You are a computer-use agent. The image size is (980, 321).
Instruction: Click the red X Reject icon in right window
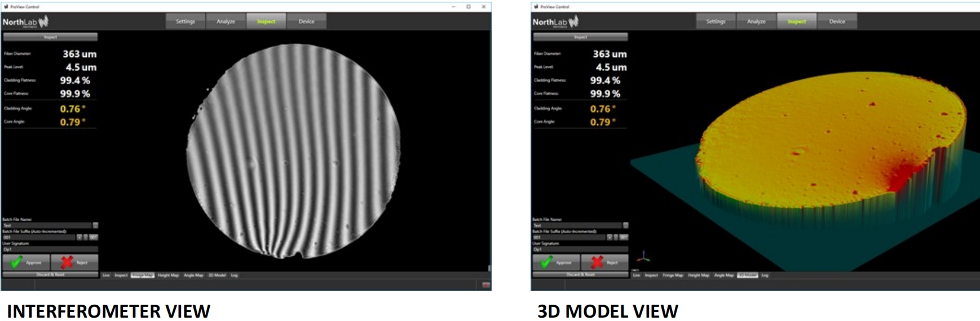coord(597,262)
